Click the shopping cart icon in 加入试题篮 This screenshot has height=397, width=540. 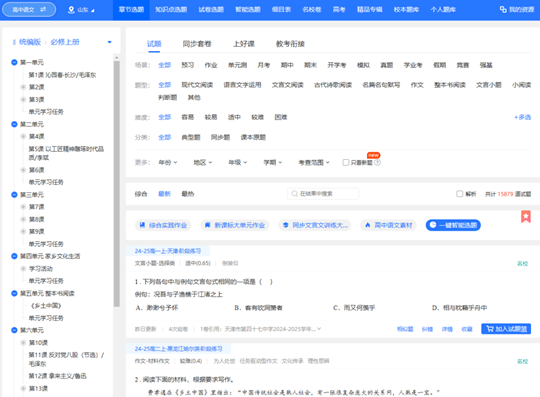click(490, 329)
